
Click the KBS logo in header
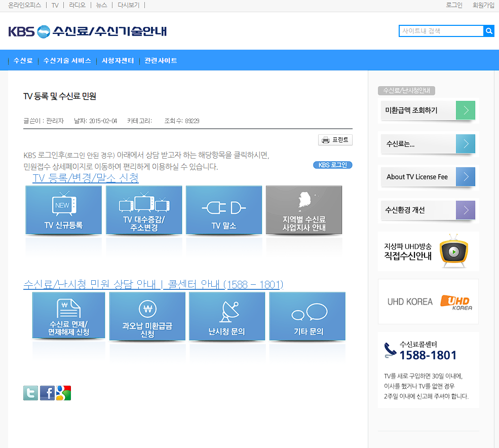(x=29, y=31)
